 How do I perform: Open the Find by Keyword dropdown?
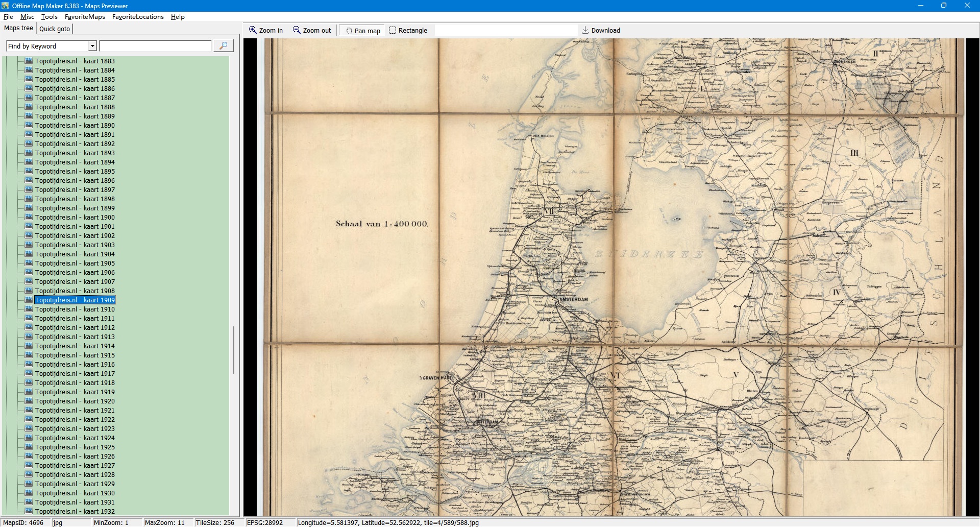[x=92, y=46]
